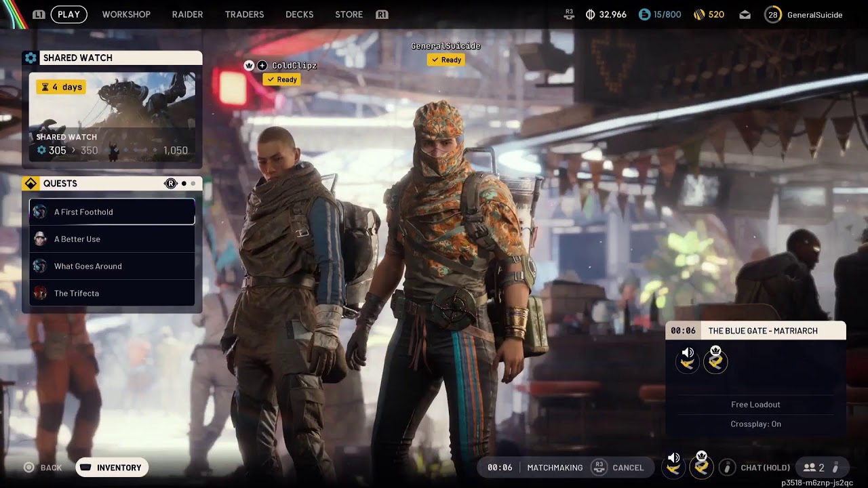This screenshot has height=488, width=868.
Task: Click the 4 days remaining badge
Action: (61, 87)
